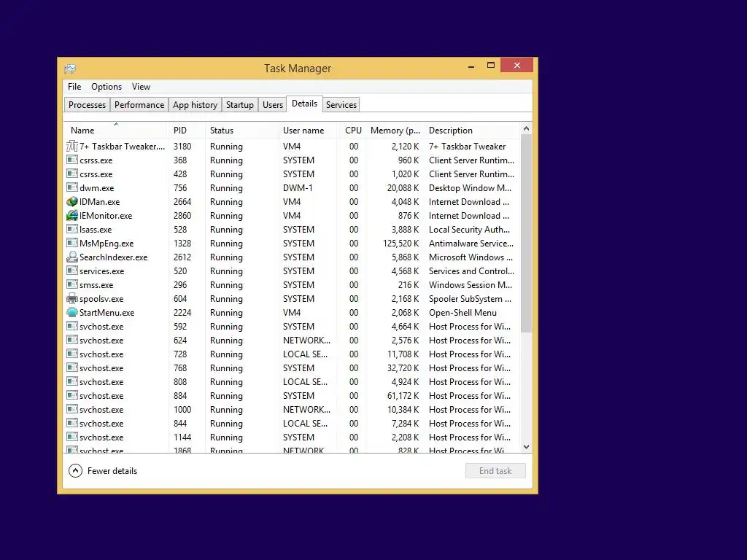
Task: Select the Details tab
Action: (304, 104)
